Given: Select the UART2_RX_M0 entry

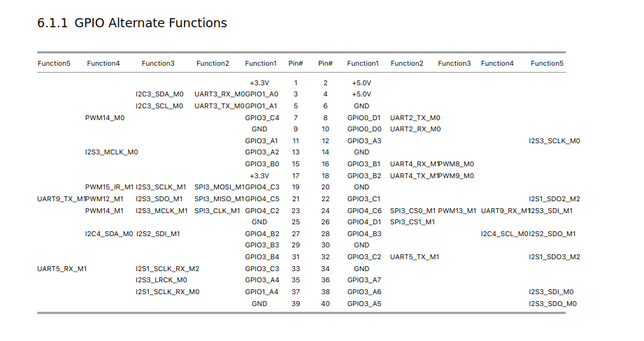Looking at the screenshot, I should tap(415, 129).
